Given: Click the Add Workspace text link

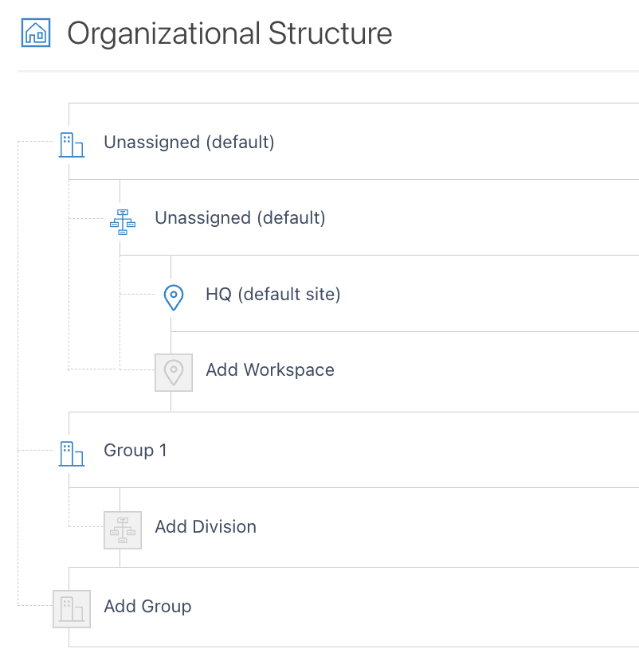Looking at the screenshot, I should (x=270, y=370).
